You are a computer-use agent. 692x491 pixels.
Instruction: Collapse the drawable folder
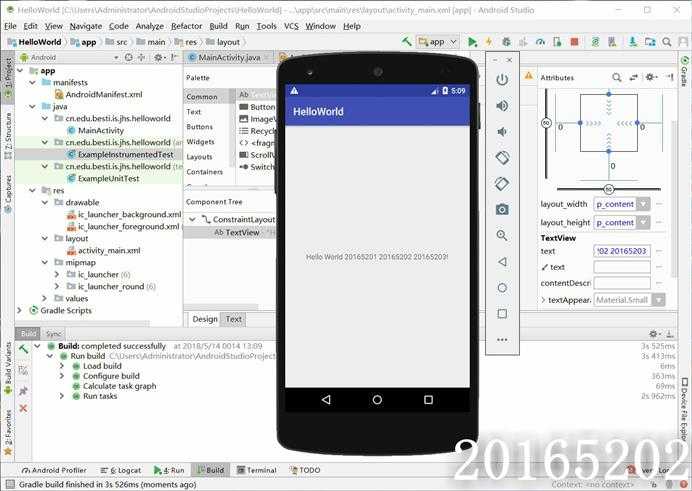tap(45, 202)
